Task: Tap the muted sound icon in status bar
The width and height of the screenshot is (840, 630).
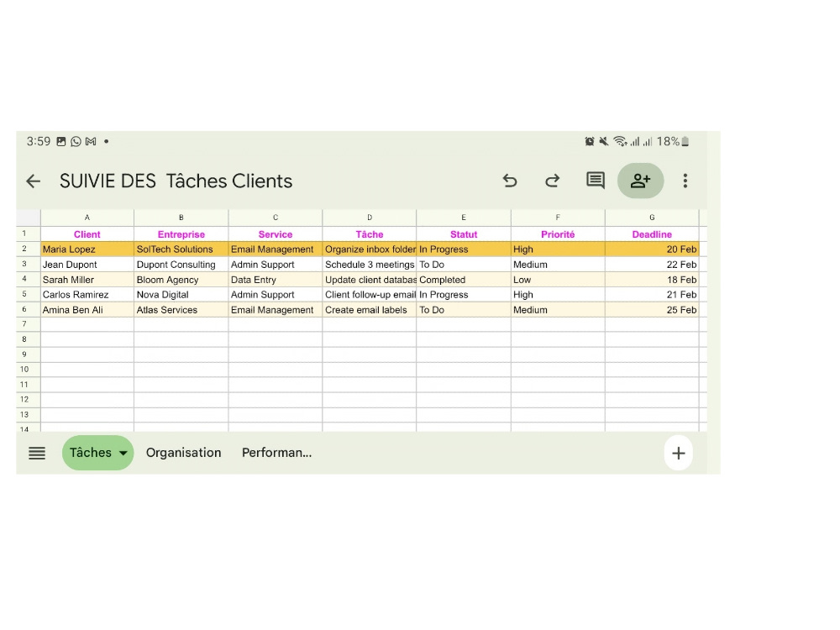Action: (x=604, y=141)
